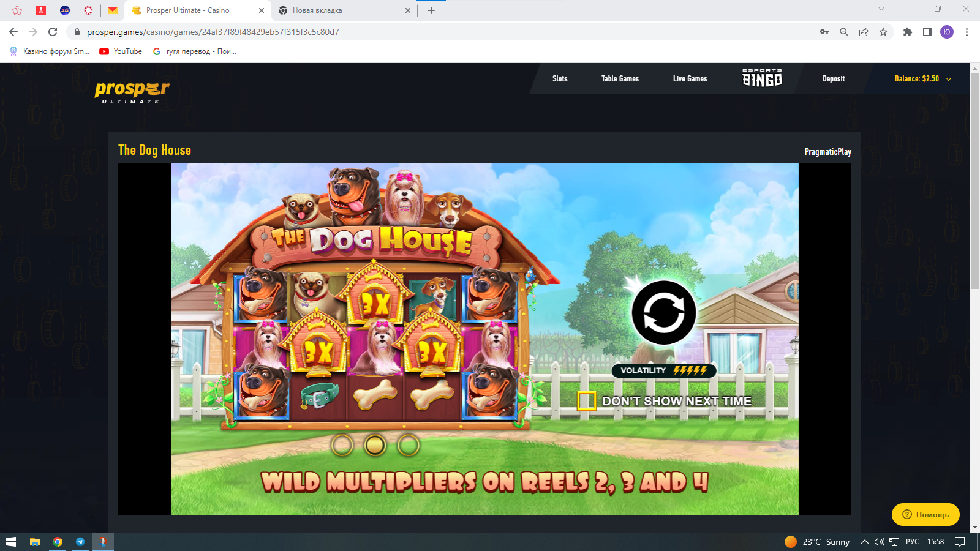Screen dimensions: 980x551
Task: Open the Windows notification center
Action: tap(960, 542)
